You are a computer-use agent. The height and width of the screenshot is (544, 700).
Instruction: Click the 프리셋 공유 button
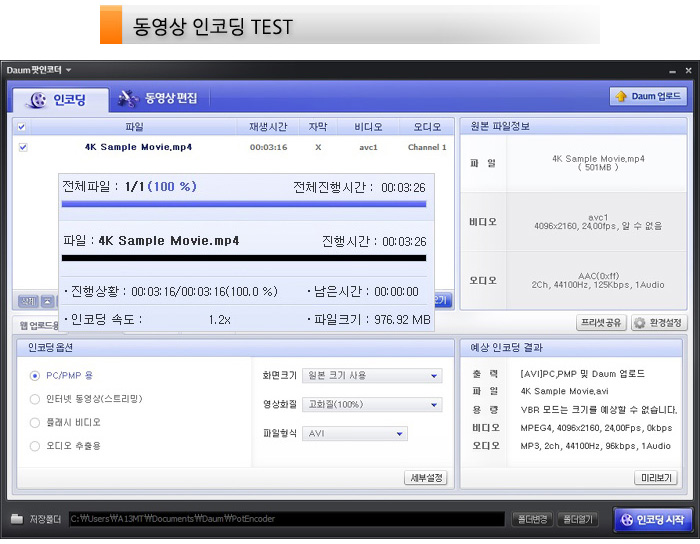pyautogui.click(x=601, y=323)
